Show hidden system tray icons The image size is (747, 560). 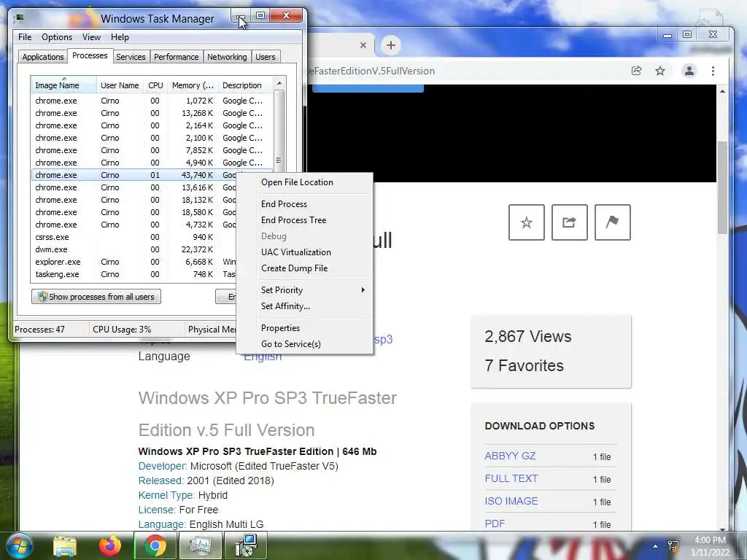[x=655, y=546]
